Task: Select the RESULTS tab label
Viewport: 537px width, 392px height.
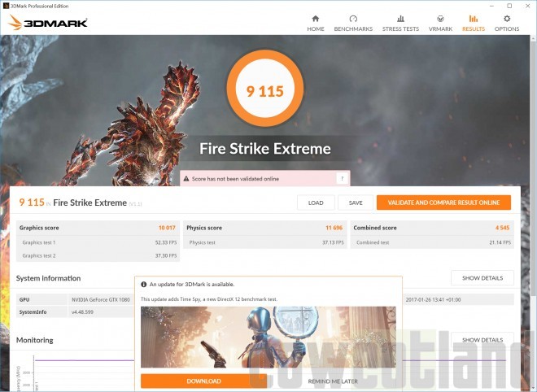Action: click(474, 29)
